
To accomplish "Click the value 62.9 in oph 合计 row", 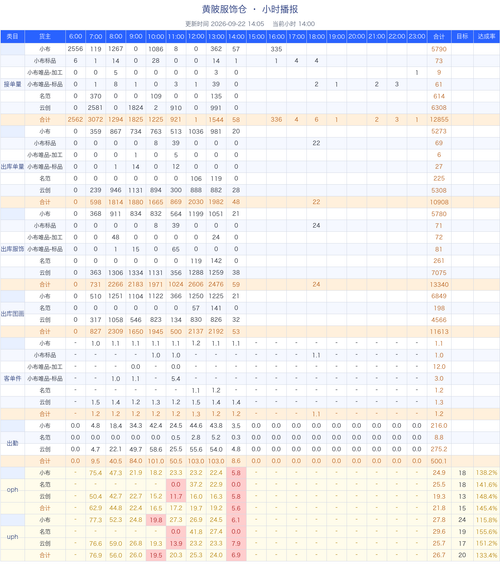I will tap(95, 508).
